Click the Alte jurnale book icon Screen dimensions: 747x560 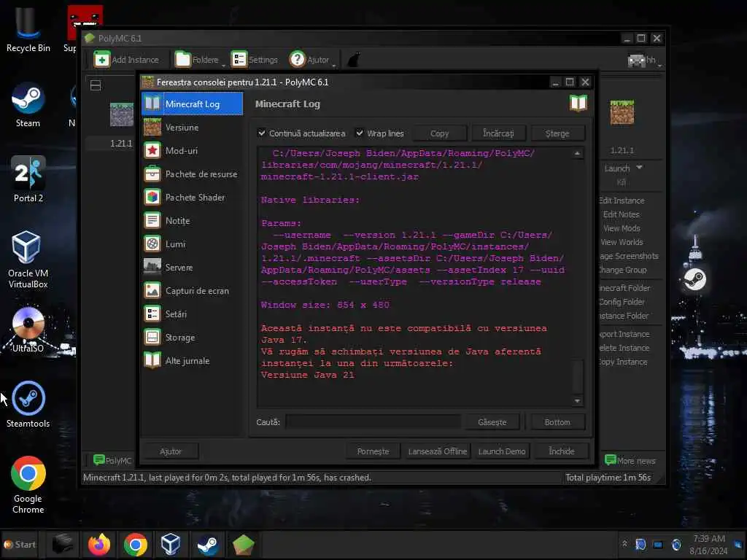152,360
